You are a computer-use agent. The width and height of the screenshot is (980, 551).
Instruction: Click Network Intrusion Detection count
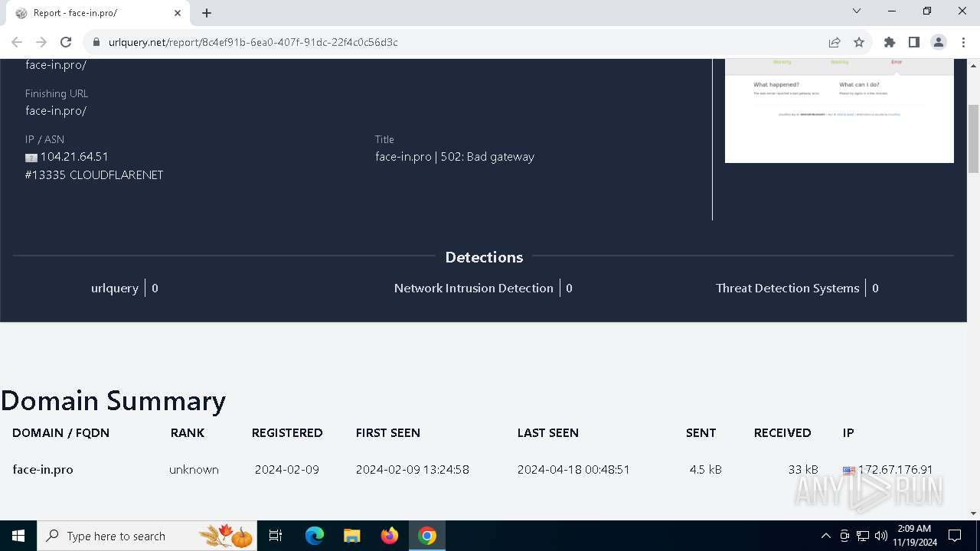[569, 288]
